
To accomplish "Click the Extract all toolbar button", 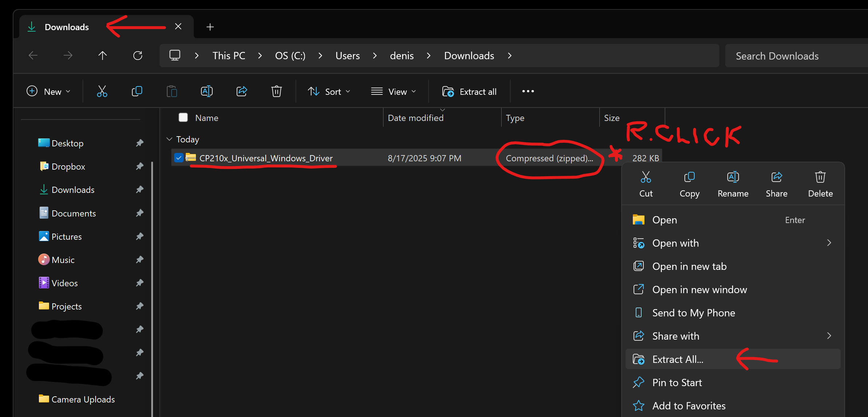I will point(469,92).
